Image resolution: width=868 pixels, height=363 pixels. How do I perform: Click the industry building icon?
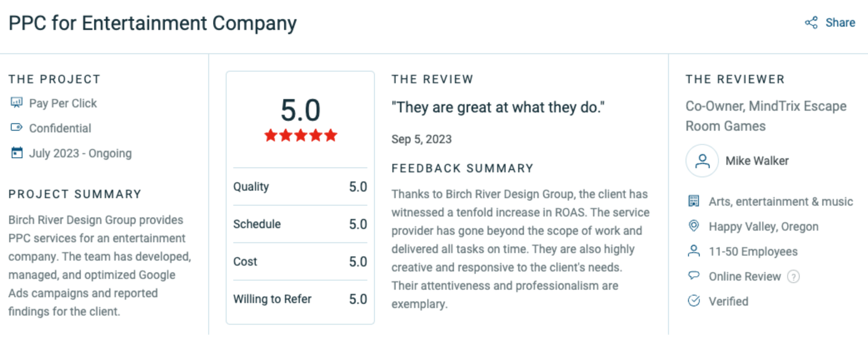pos(693,201)
